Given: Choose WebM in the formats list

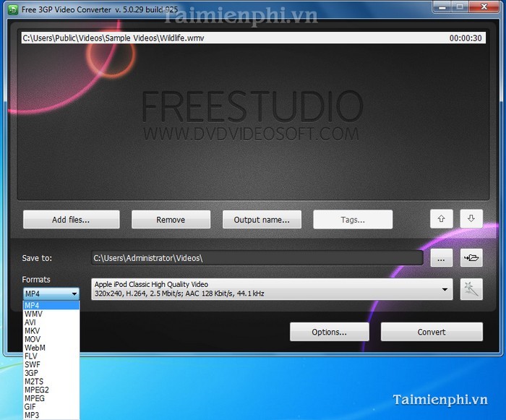Looking at the screenshot, I should point(51,348).
